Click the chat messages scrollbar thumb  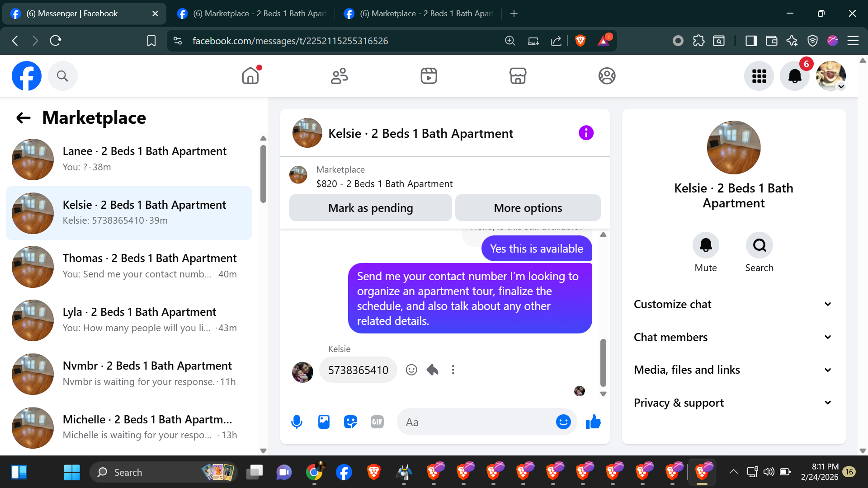coord(603,362)
